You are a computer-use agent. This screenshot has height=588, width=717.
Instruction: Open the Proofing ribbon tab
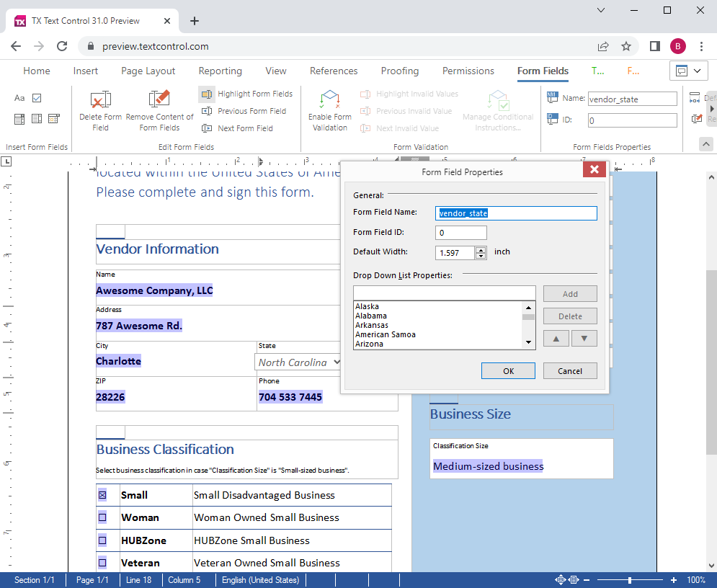coord(399,71)
